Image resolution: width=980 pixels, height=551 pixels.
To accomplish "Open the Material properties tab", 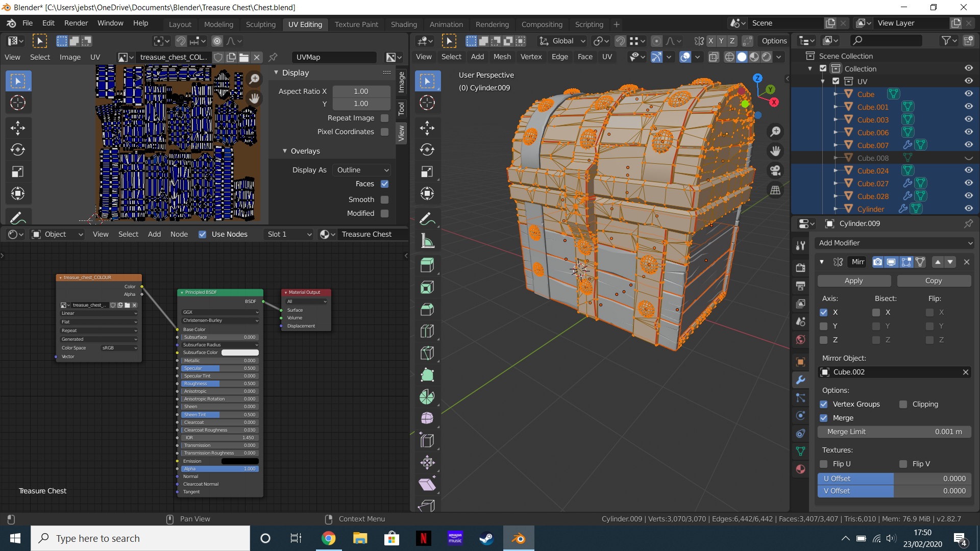I will tap(800, 469).
